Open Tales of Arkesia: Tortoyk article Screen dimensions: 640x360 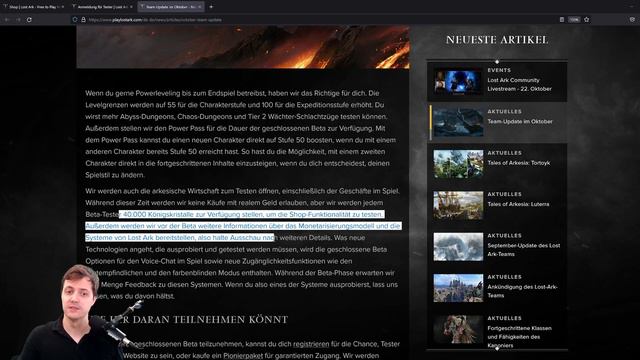click(518, 163)
